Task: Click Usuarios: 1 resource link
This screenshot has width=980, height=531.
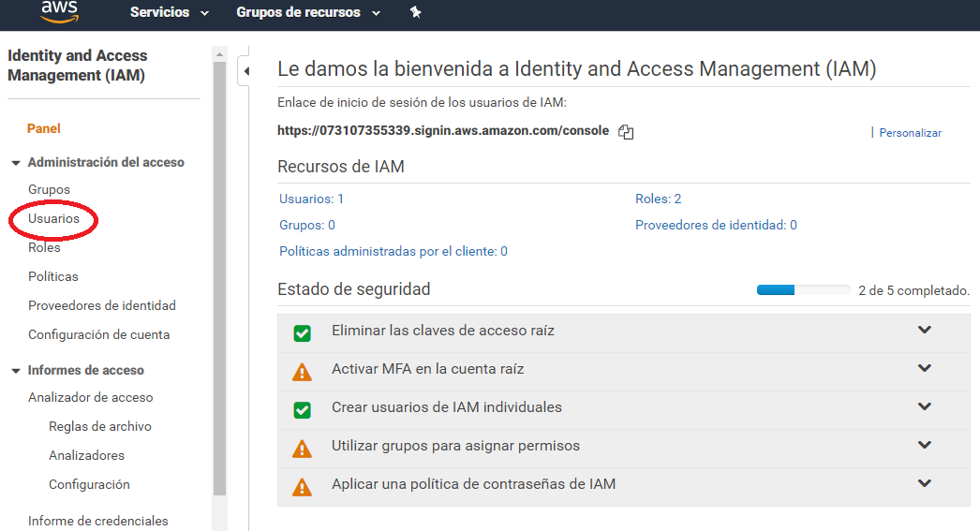Action: pos(311,199)
